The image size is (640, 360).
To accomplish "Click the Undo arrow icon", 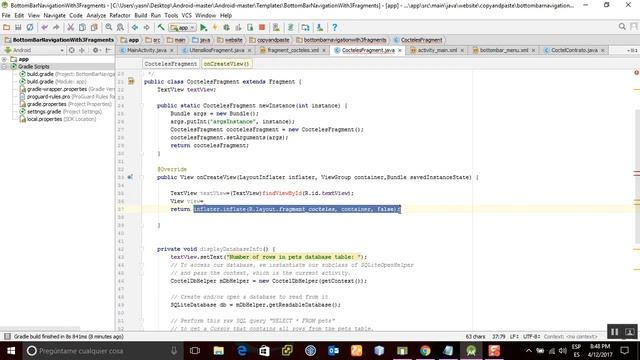I will coord(44,27).
